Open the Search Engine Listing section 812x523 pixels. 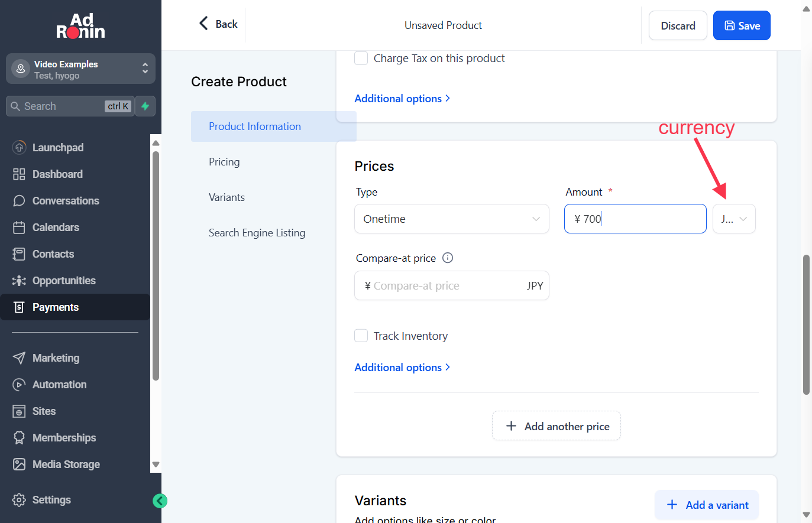(257, 233)
